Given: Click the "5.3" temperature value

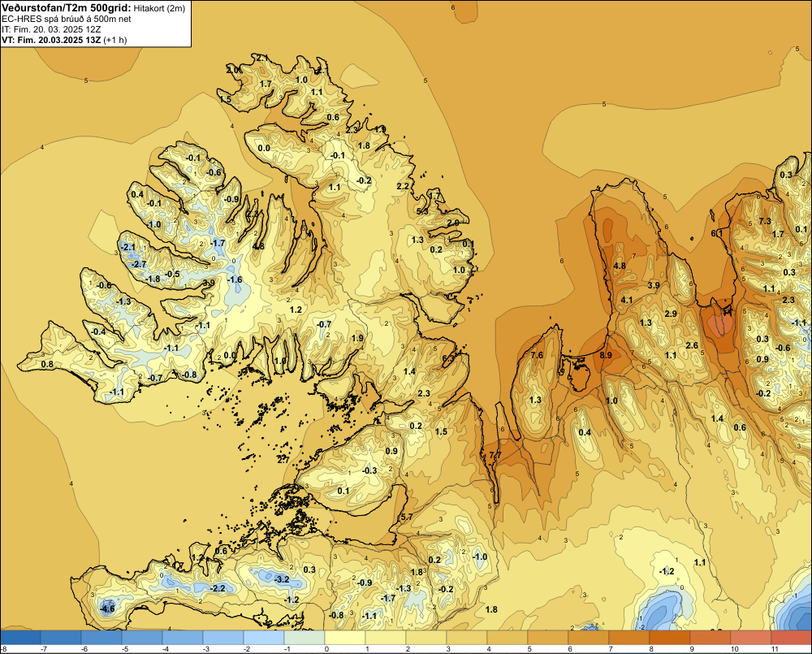Looking at the screenshot, I should point(422,211).
